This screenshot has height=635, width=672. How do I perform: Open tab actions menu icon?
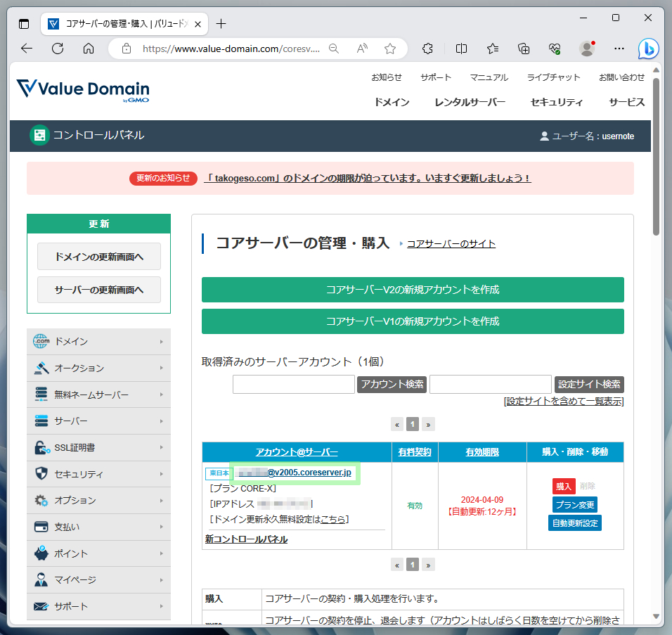pyautogui.click(x=24, y=24)
